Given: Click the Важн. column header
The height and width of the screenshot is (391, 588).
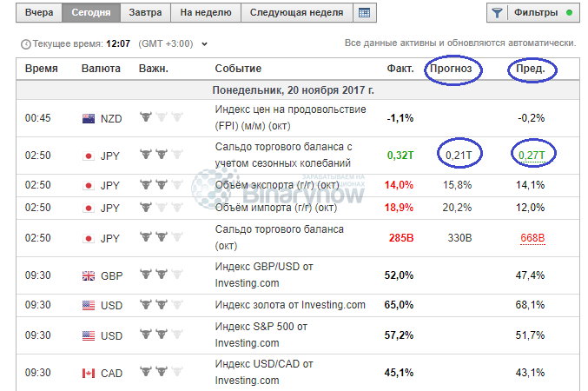Looking at the screenshot, I should coord(154,69).
